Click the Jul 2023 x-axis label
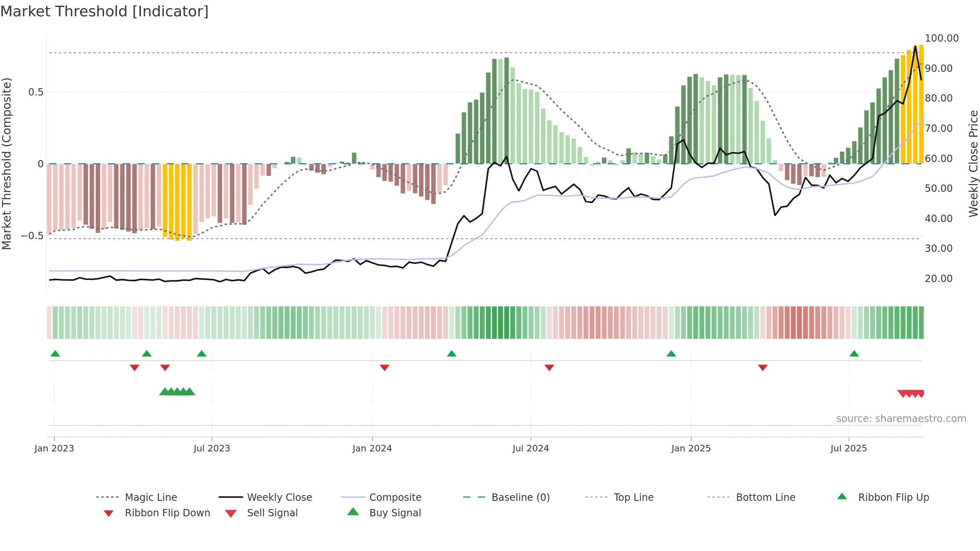The image size is (980, 551). [212, 448]
